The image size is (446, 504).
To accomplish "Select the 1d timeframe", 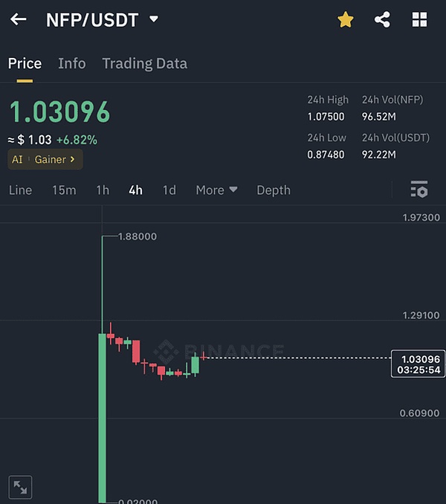I will click(169, 190).
